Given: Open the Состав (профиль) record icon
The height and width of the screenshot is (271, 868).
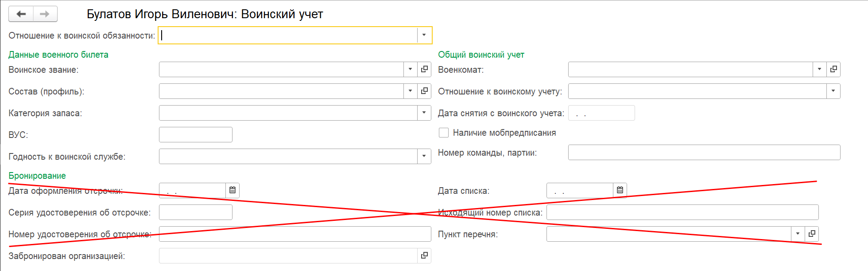Looking at the screenshot, I should [424, 91].
